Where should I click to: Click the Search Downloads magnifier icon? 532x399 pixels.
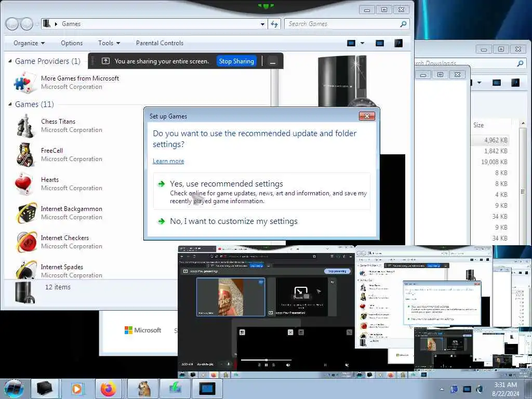[520, 63]
